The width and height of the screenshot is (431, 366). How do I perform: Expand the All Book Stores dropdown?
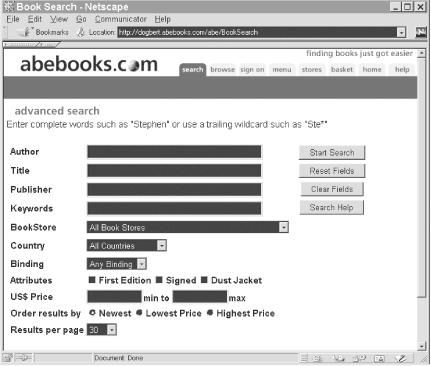[188, 227]
